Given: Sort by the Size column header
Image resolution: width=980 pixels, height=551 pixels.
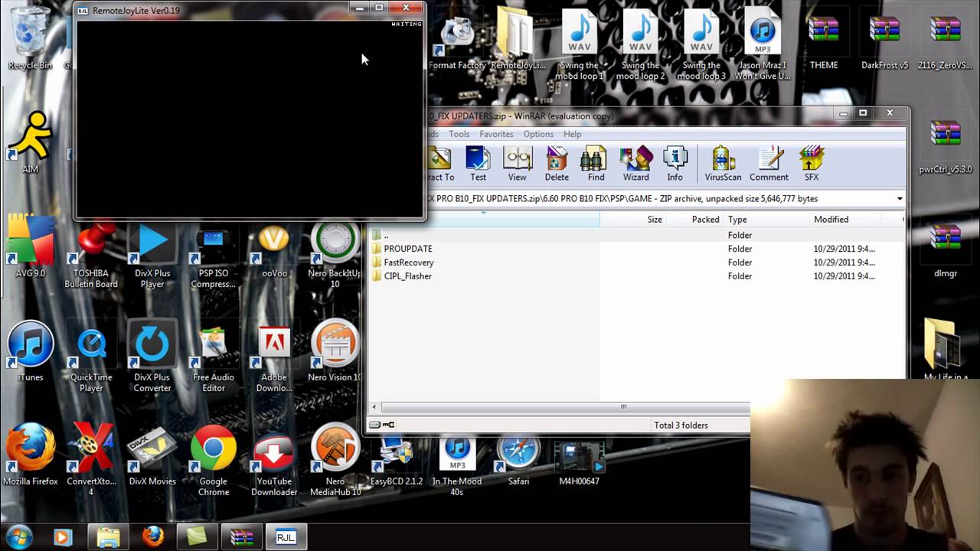Looking at the screenshot, I should 633,220.
